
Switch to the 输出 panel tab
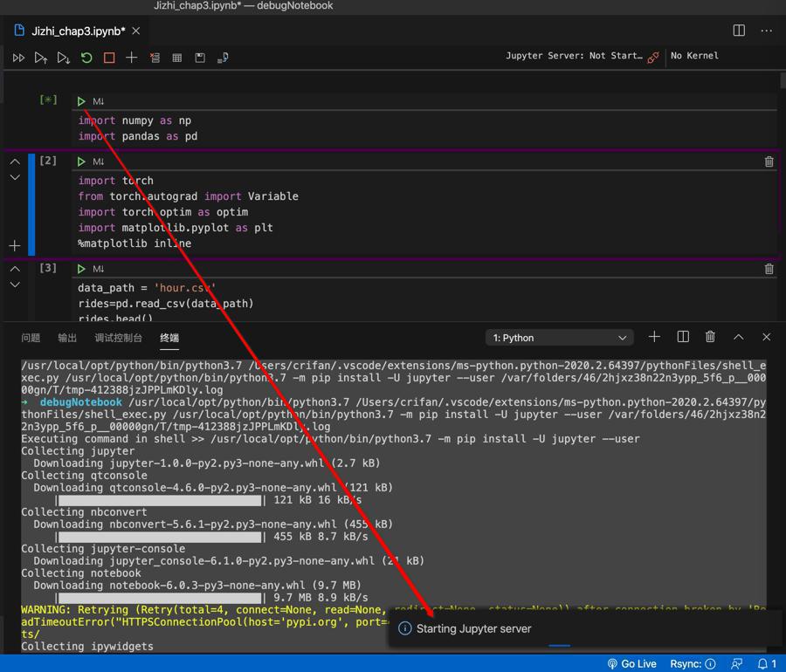point(67,338)
